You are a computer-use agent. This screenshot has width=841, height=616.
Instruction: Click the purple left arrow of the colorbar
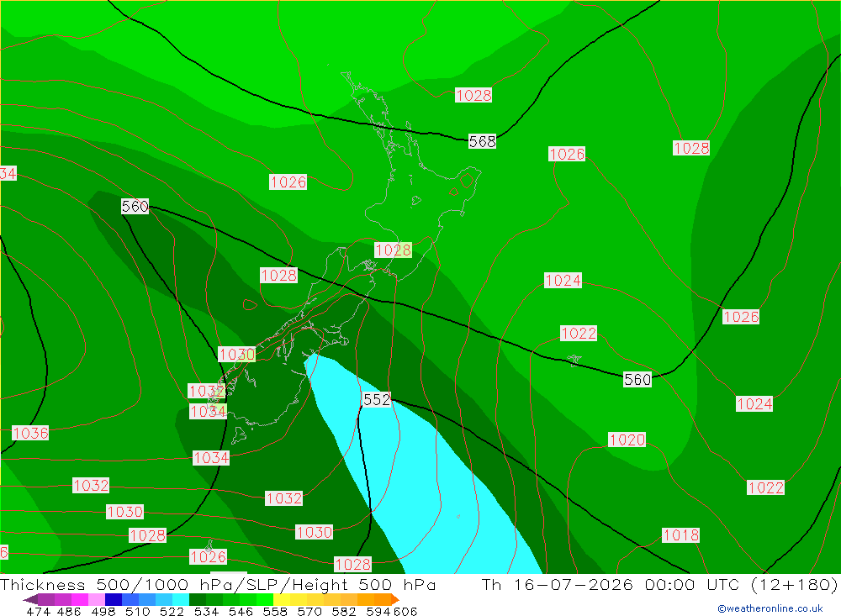[30, 599]
